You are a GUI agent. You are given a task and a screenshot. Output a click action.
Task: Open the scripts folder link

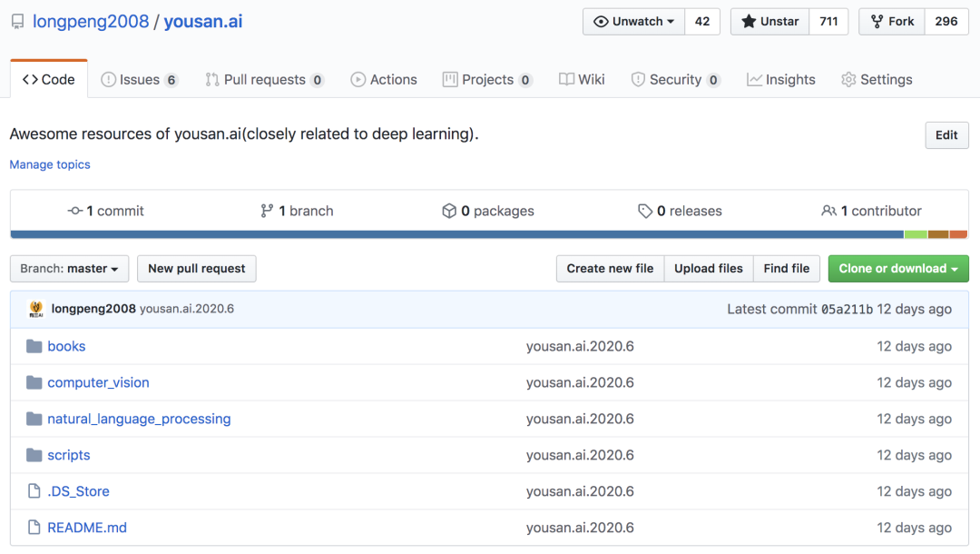(69, 455)
